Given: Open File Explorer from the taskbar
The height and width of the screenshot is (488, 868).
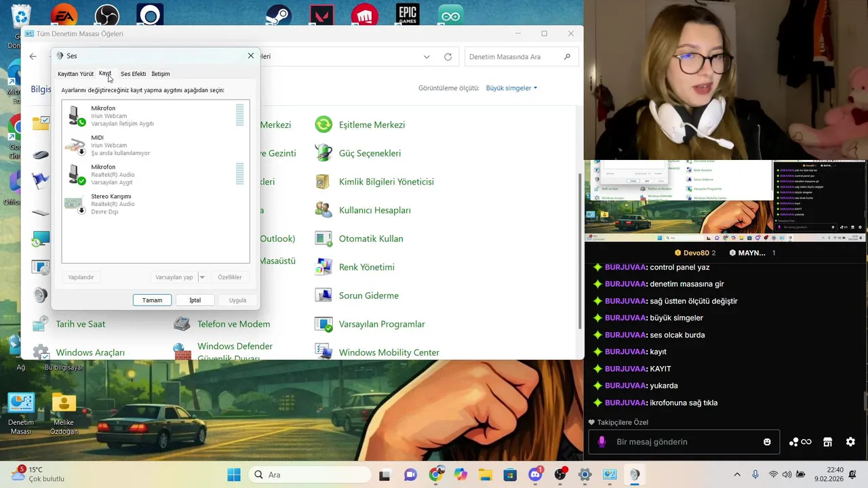Looking at the screenshot, I should (x=486, y=474).
